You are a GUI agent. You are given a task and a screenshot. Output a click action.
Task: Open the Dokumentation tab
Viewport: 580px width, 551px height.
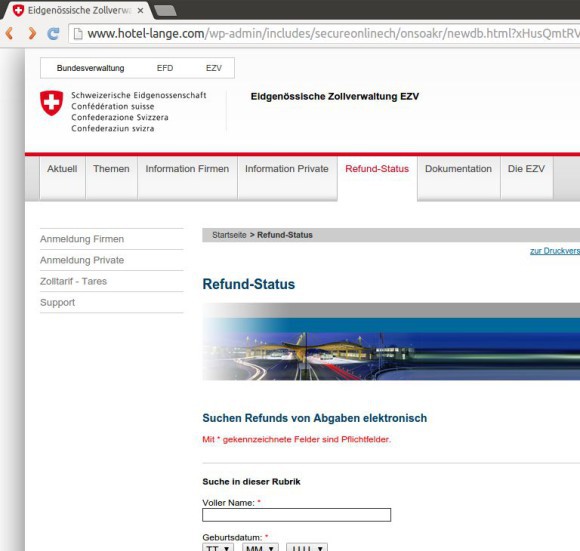458,178
